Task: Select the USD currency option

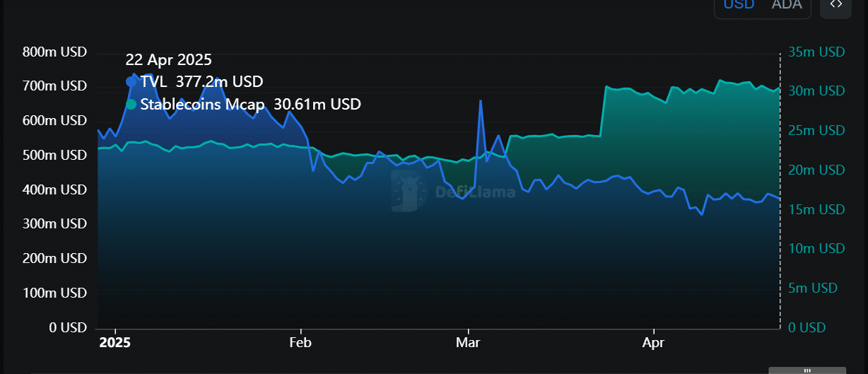Action: coord(739,5)
